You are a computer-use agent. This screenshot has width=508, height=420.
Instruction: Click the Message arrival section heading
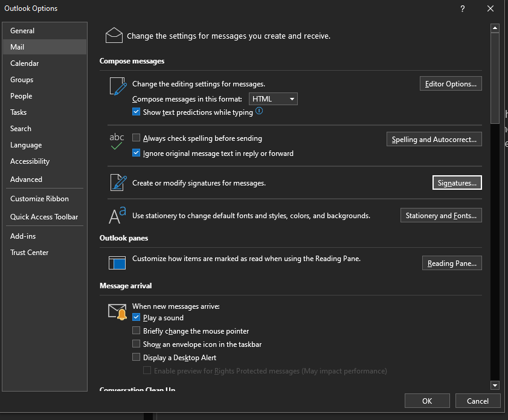tap(126, 285)
